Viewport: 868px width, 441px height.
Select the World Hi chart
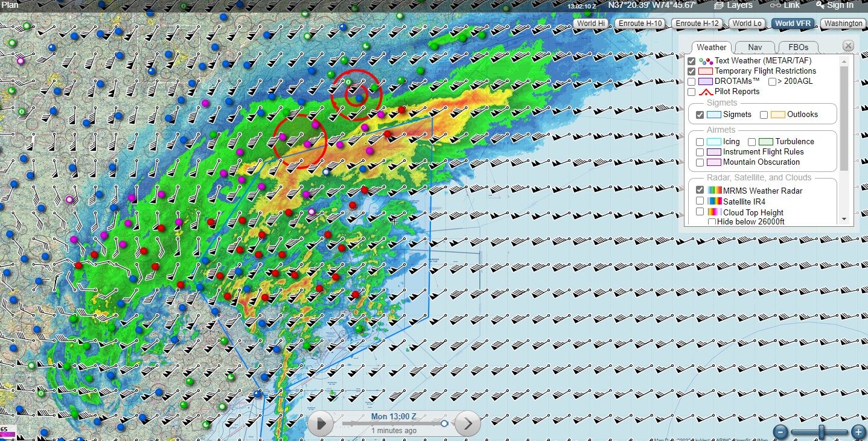click(x=591, y=24)
